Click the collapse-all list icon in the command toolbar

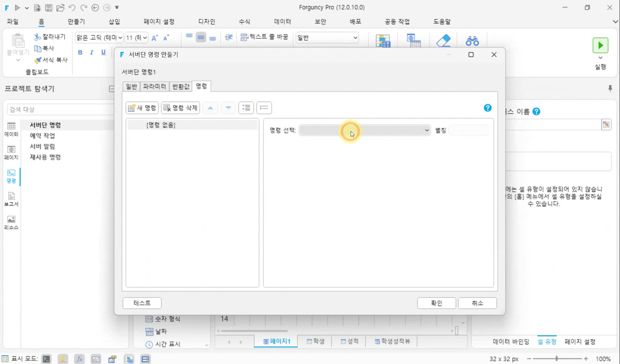click(x=264, y=108)
